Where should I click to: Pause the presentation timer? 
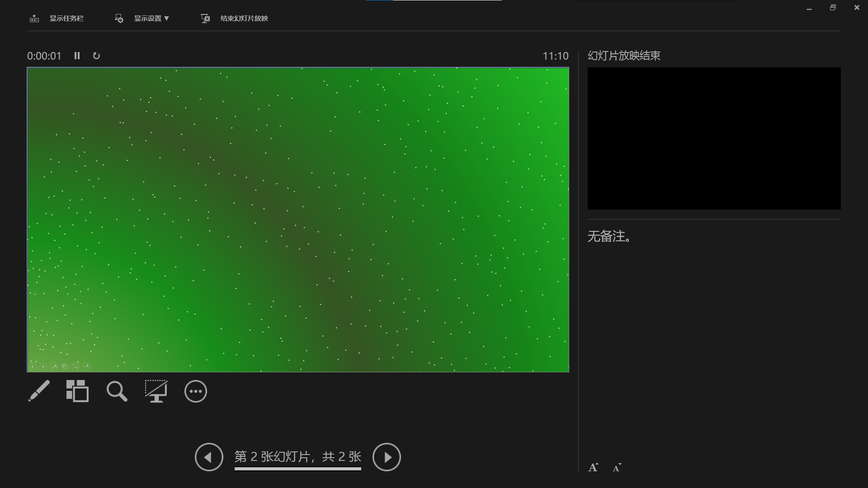[77, 56]
